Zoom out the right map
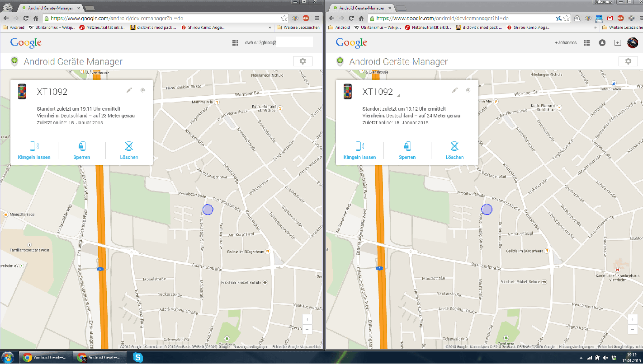This screenshot has width=643, height=364. pos(633,329)
